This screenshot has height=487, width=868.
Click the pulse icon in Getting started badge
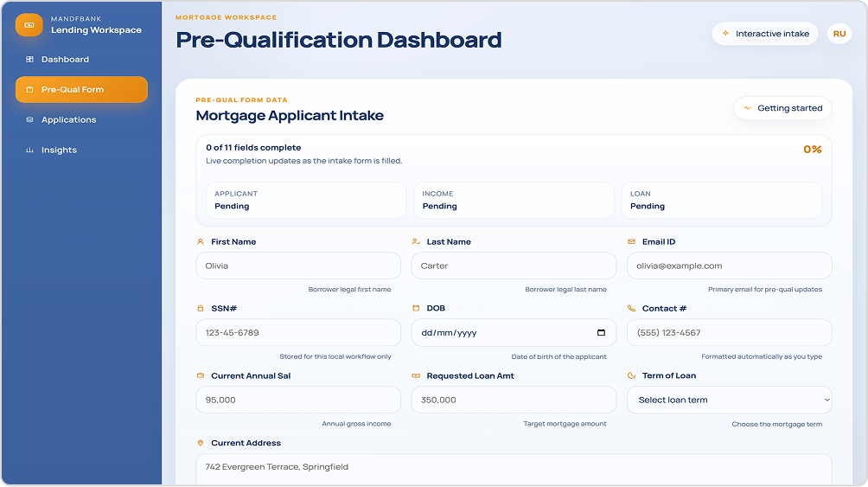coord(747,108)
